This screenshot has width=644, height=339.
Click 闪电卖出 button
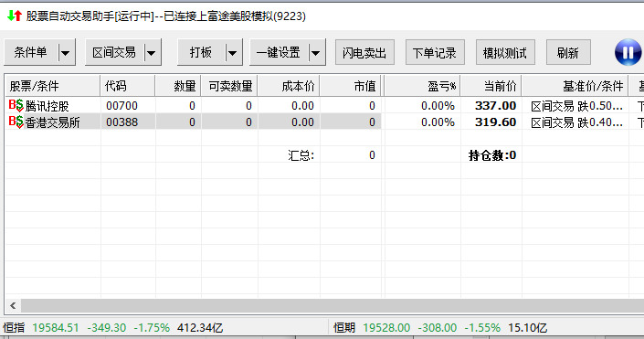click(x=364, y=53)
